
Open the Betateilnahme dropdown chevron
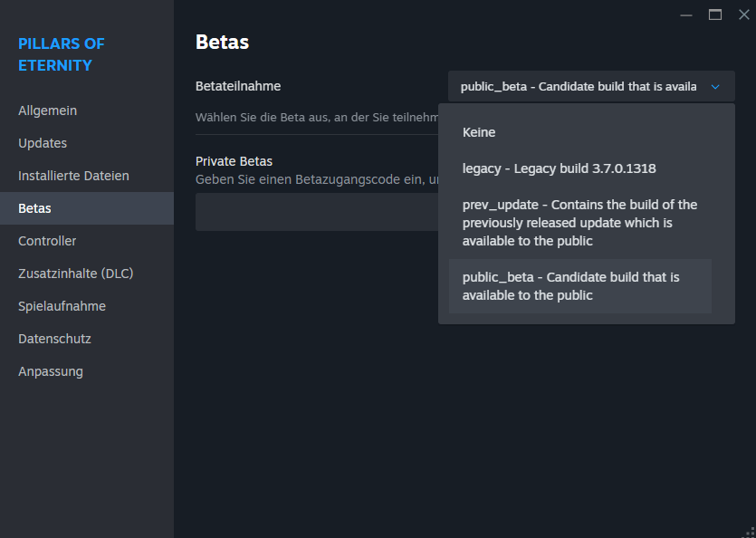tap(715, 86)
